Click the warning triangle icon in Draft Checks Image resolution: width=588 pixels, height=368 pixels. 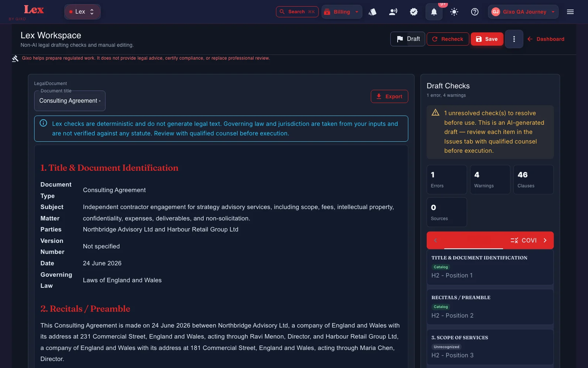coord(435,113)
